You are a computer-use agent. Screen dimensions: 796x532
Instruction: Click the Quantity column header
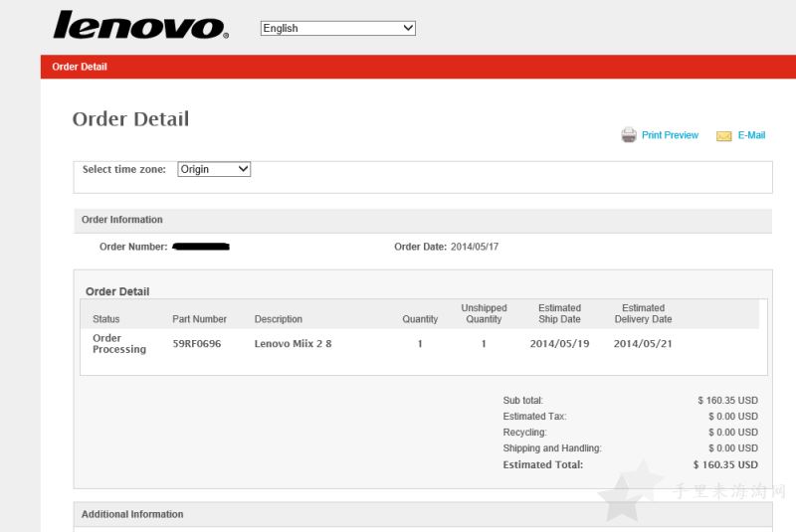420,319
